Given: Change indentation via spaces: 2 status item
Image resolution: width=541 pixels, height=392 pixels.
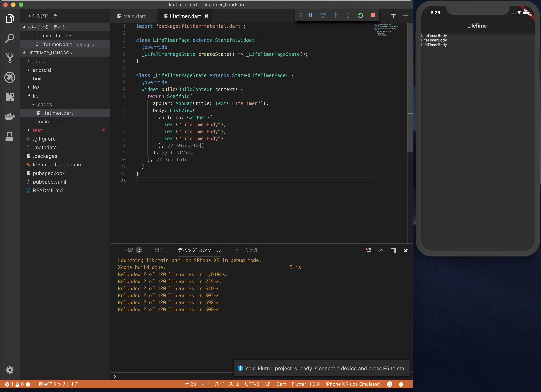Looking at the screenshot, I should (x=227, y=384).
